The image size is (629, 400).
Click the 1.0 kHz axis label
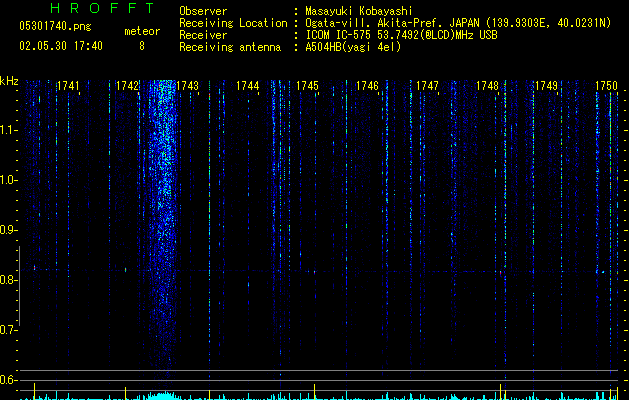coord(9,180)
